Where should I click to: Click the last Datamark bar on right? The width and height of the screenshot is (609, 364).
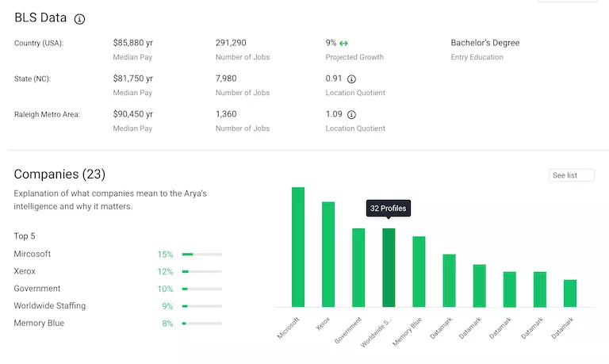coord(569,293)
